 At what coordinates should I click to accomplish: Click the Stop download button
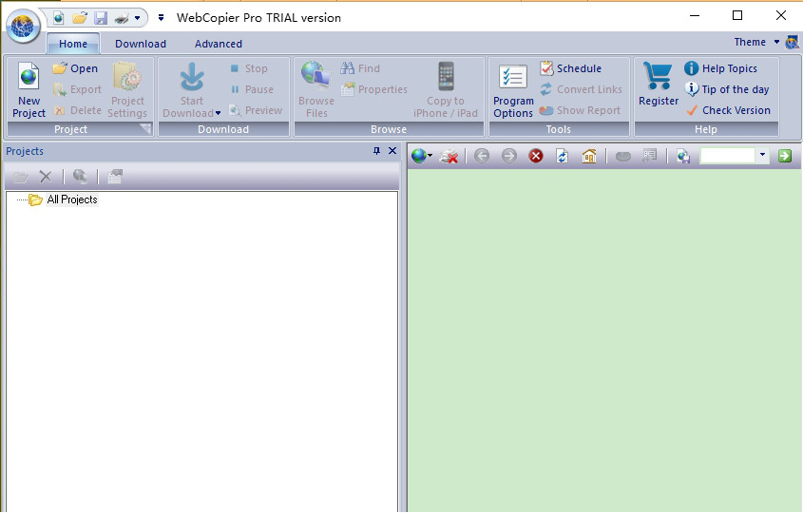(x=249, y=68)
